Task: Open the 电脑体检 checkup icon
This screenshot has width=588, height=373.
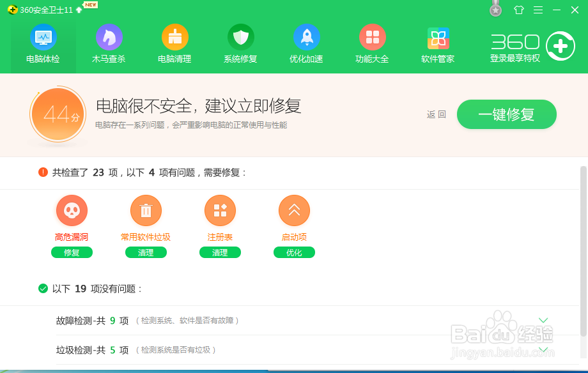Action: pyautogui.click(x=43, y=37)
